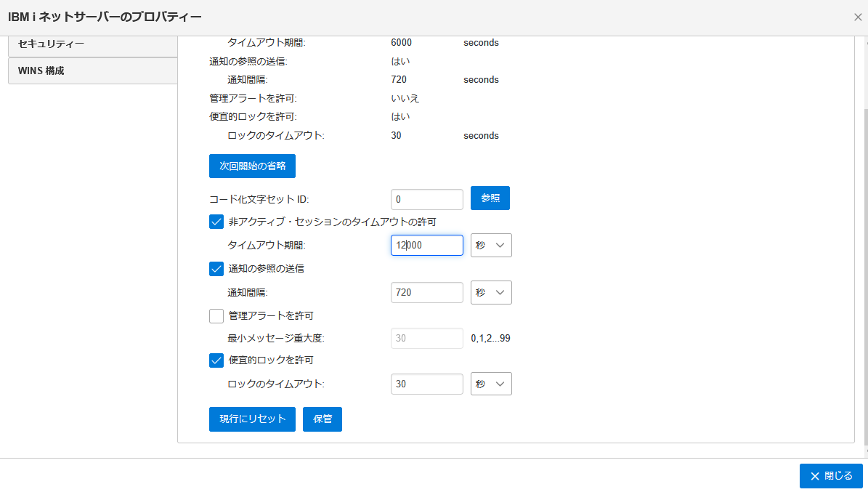Open the unit dropdown beside 通知間隔
Image resolution: width=868 pixels, height=492 pixels.
tap(491, 293)
